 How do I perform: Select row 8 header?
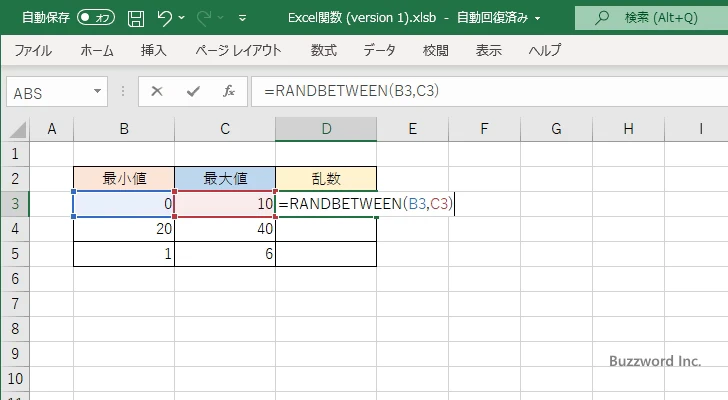[x=15, y=329]
